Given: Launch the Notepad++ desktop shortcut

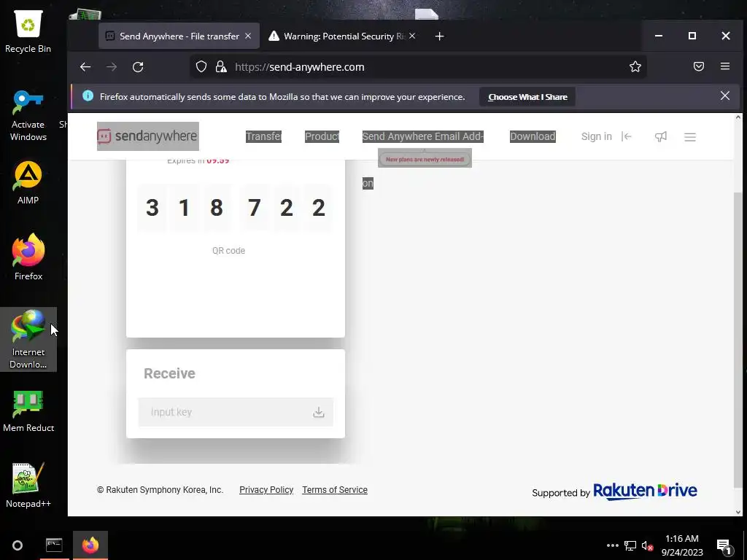Looking at the screenshot, I should (28, 485).
